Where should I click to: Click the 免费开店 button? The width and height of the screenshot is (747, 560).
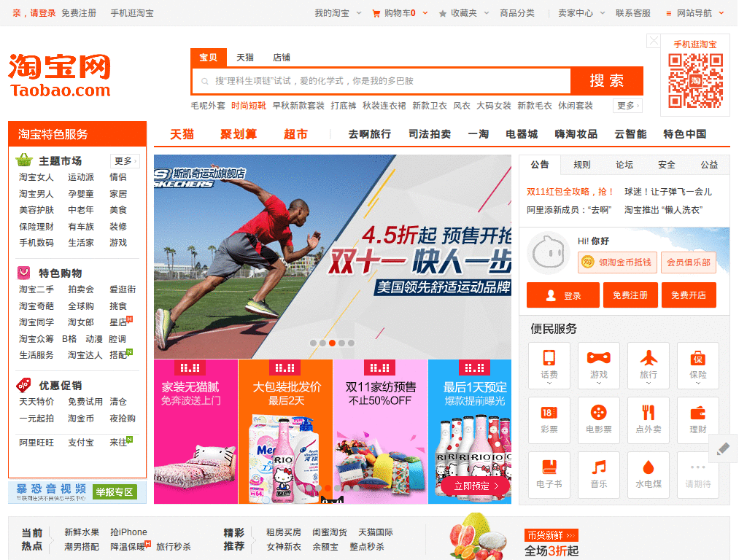coord(689,295)
